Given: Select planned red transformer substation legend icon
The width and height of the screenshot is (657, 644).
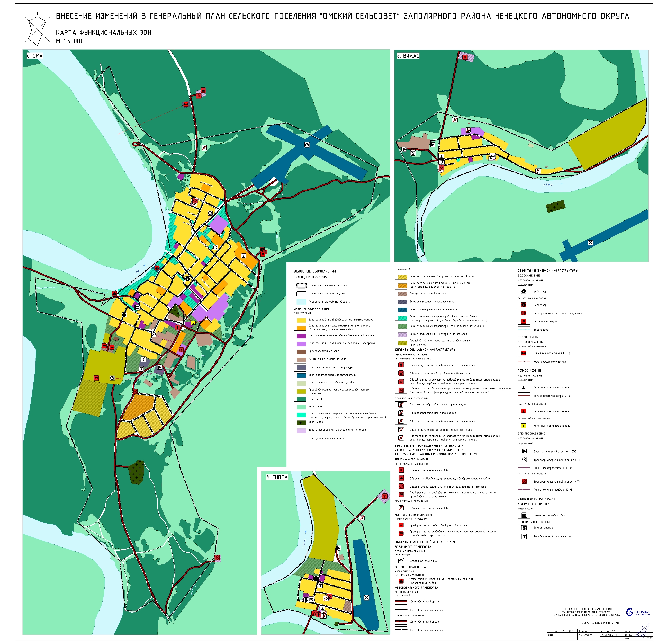Looking at the screenshot, I should [x=524, y=481].
